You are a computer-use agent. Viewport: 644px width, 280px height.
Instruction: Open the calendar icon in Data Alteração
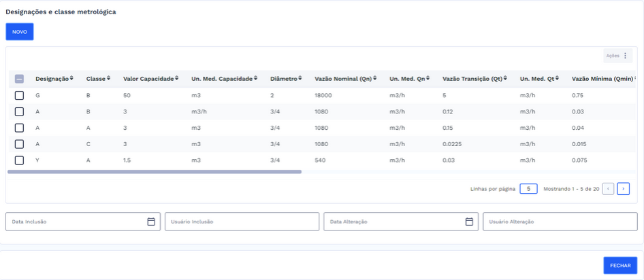(469, 222)
